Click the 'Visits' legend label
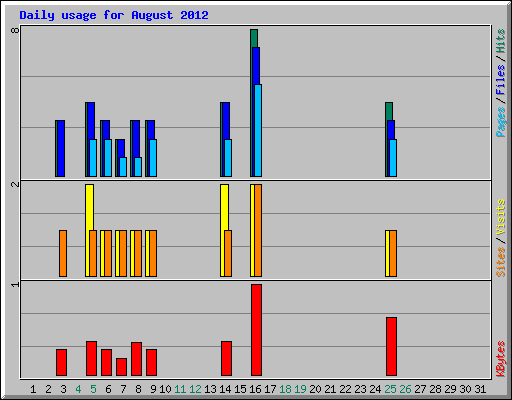512x400 pixels. click(x=500, y=217)
